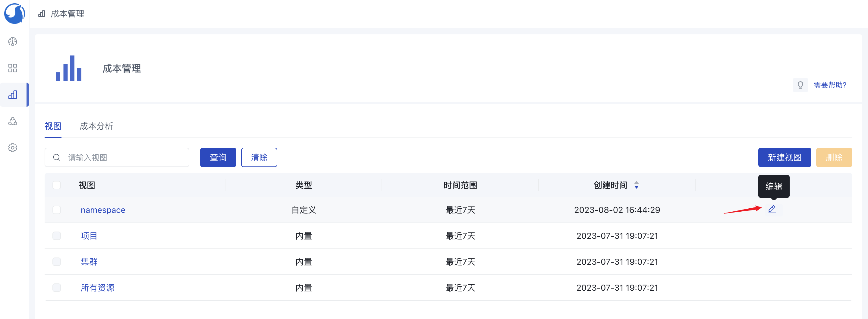Click the creation time in 所有资源 row

point(617,288)
